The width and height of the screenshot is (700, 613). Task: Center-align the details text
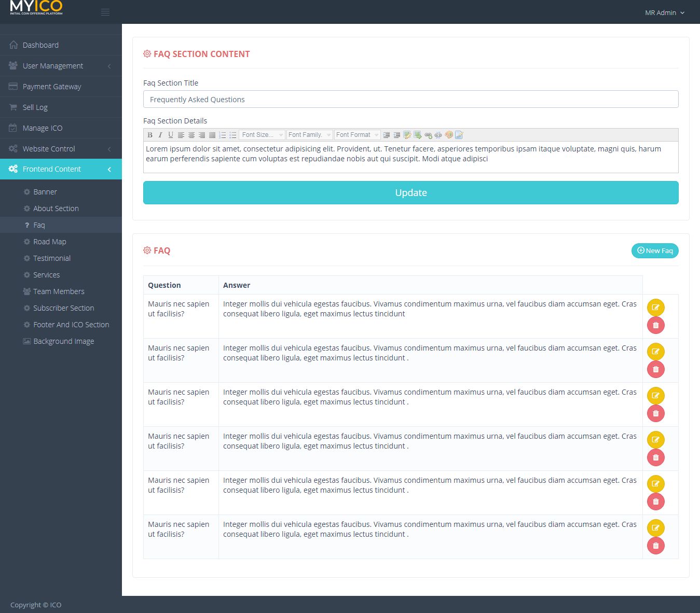point(191,135)
